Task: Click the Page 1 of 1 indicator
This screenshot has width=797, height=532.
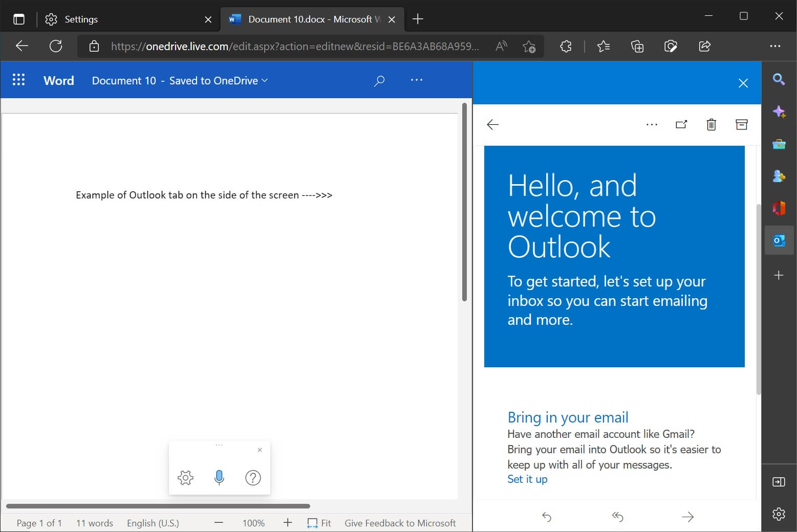Action: click(x=39, y=523)
